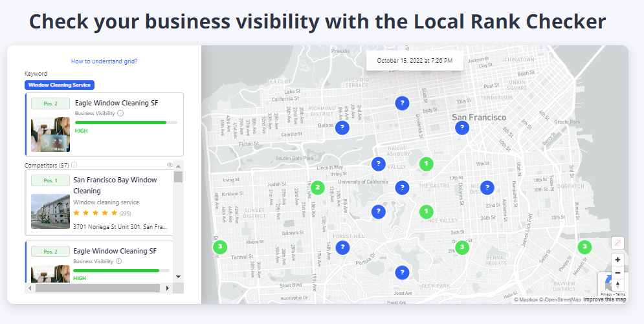Open the Mapbox attribution link
The image size is (644, 324).
pyautogui.click(x=526, y=300)
